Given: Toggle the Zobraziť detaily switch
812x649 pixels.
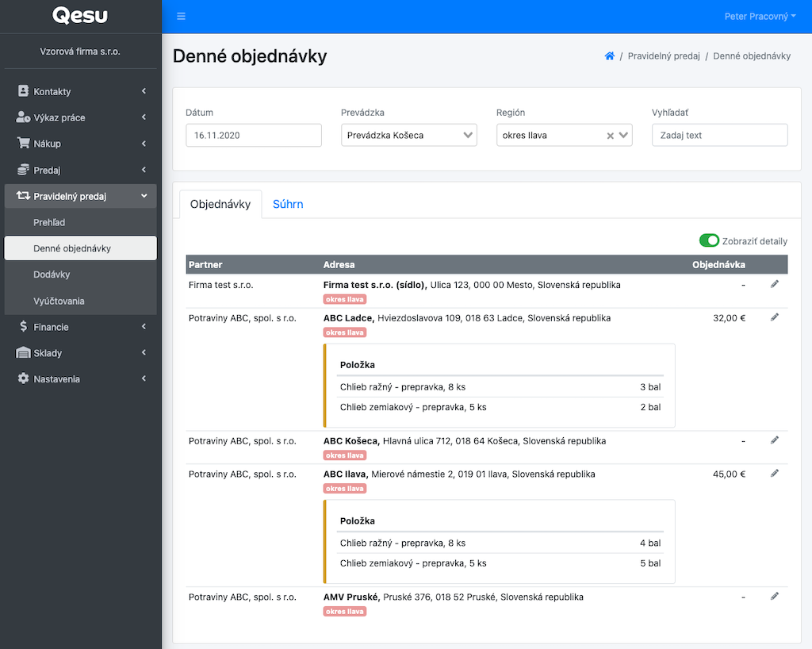Looking at the screenshot, I should [x=709, y=240].
